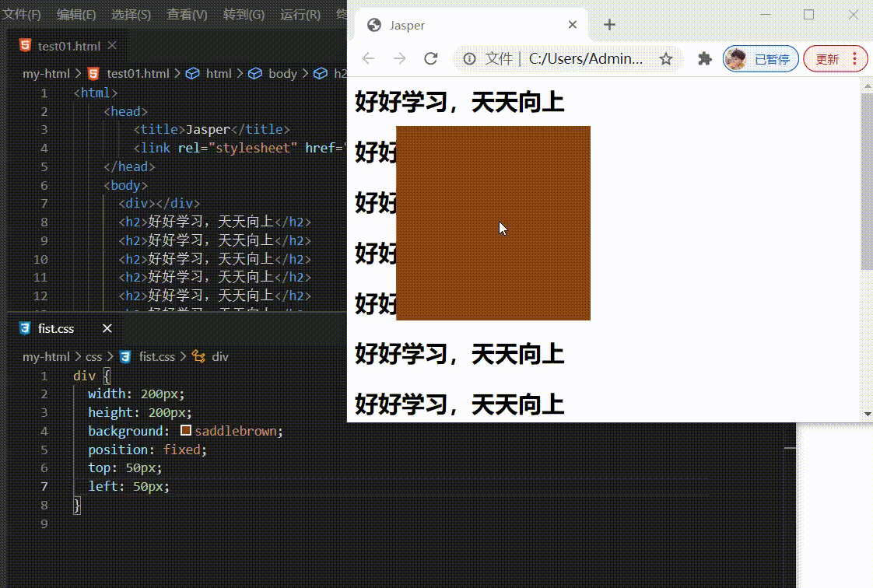This screenshot has width=873, height=588.
Task: Close the test01.html tab
Action: pos(113,46)
